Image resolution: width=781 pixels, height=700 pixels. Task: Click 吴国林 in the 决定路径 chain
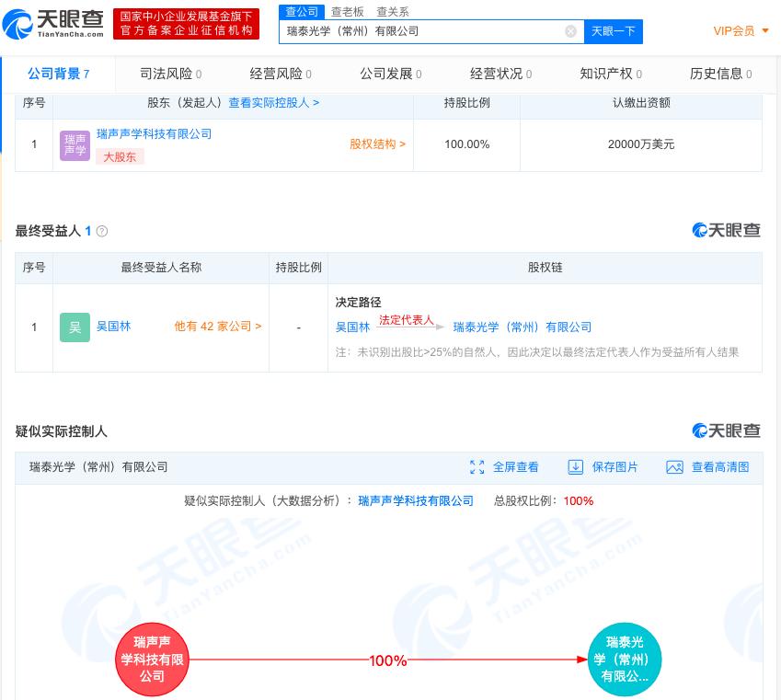click(x=352, y=327)
